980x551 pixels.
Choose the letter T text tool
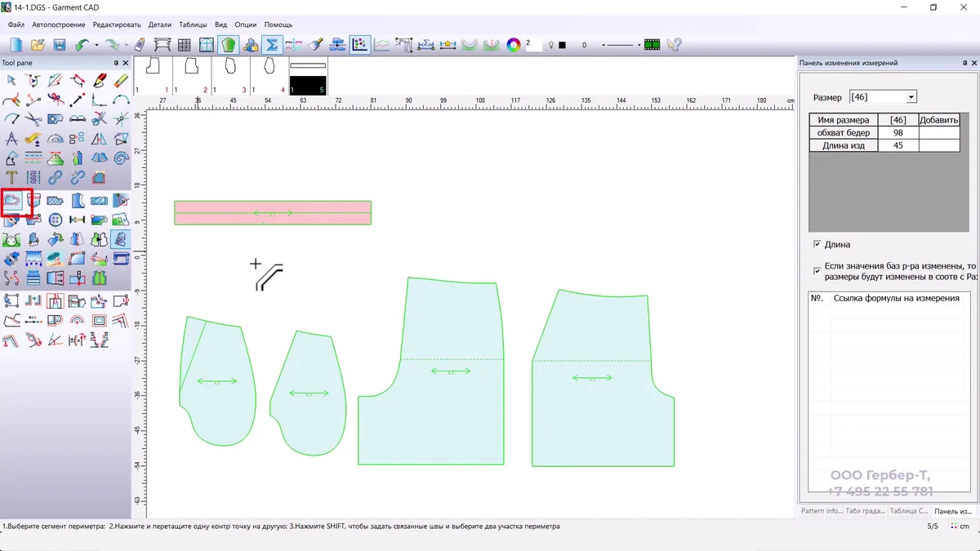tap(11, 177)
